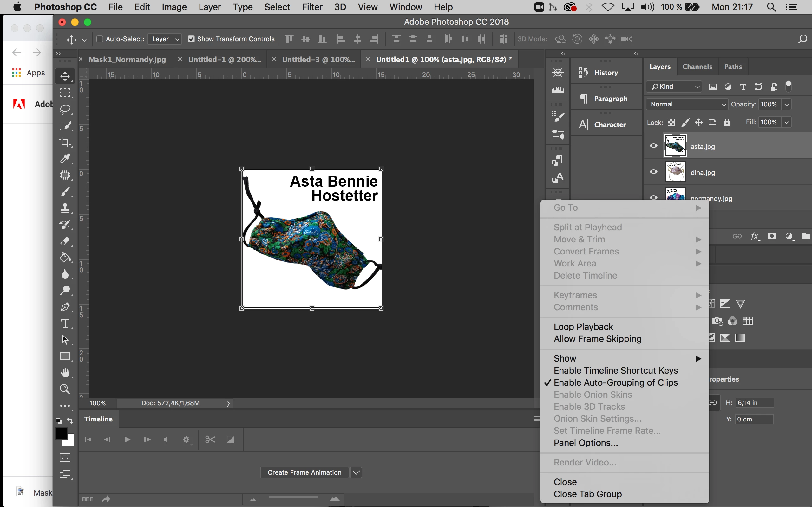This screenshot has width=812, height=507.
Task: Select the Eraser tool
Action: click(x=65, y=241)
